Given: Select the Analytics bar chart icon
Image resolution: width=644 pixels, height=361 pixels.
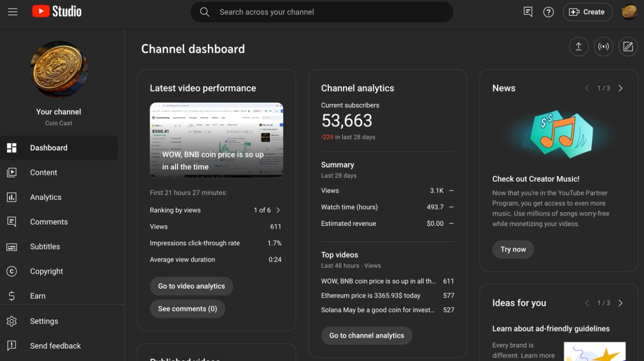Looking at the screenshot, I should [12, 197].
